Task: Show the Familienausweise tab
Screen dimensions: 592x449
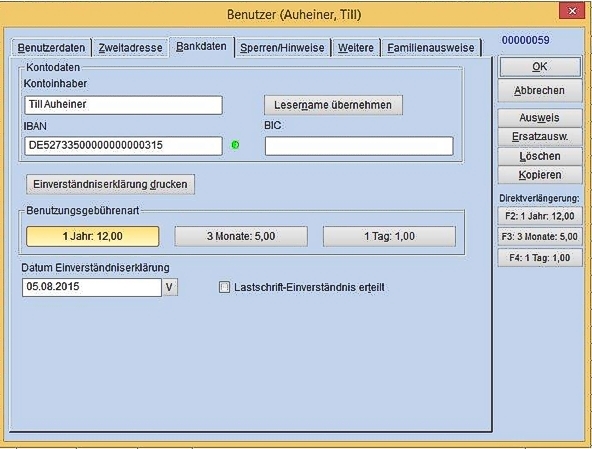Action: tap(431, 48)
